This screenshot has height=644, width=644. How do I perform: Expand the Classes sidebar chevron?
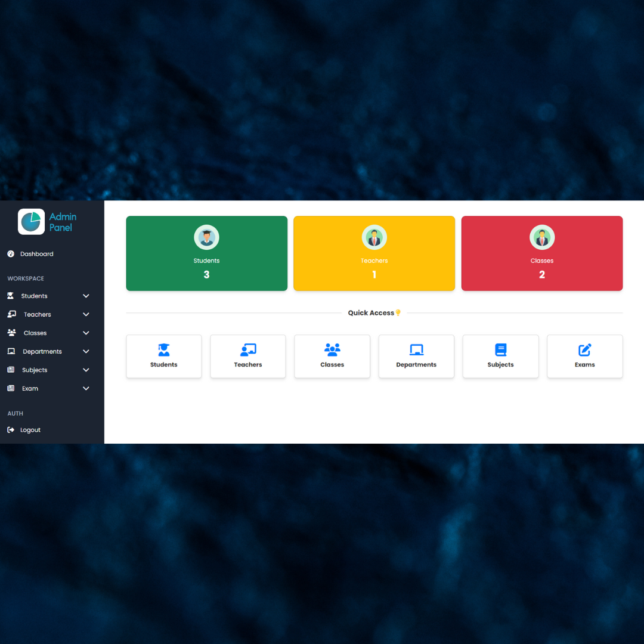86,333
